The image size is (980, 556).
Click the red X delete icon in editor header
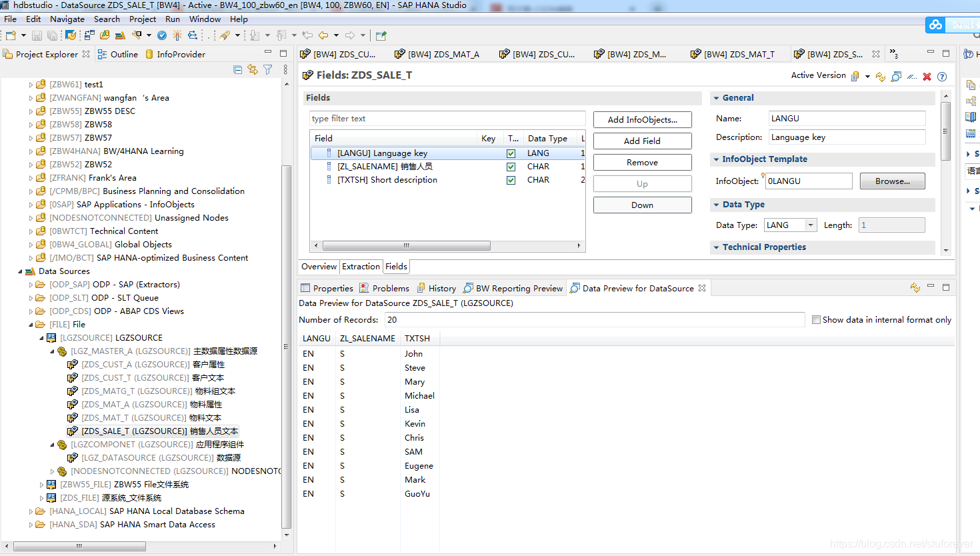click(927, 77)
